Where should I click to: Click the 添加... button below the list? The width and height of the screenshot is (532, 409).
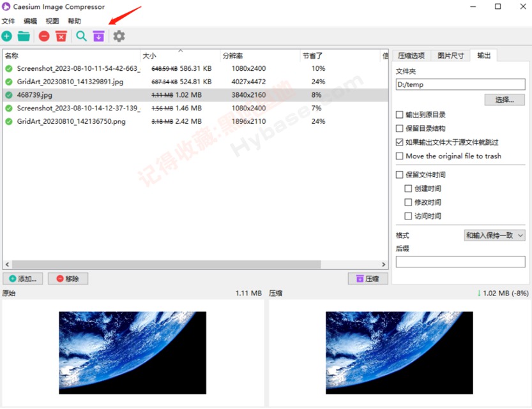pyautogui.click(x=23, y=279)
